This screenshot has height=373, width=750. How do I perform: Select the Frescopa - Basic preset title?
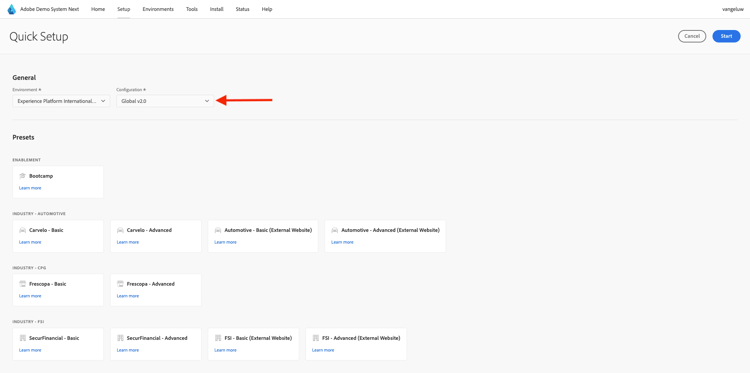point(48,284)
